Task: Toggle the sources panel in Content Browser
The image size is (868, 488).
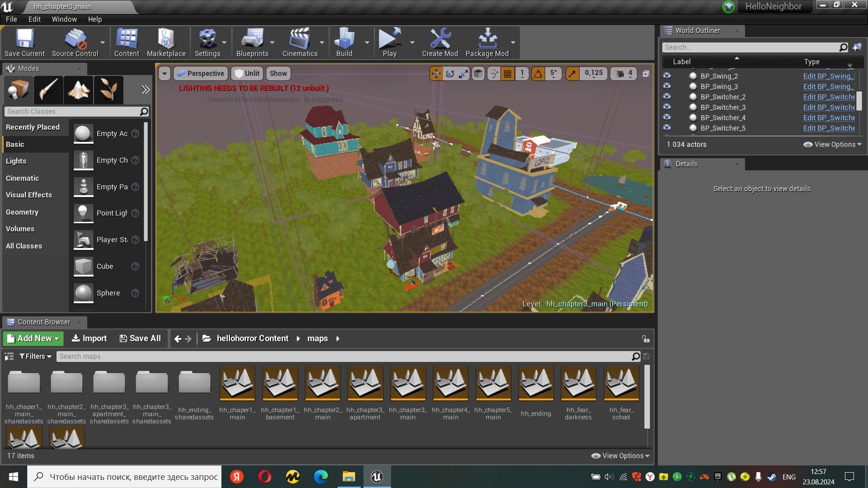Action: coord(9,357)
